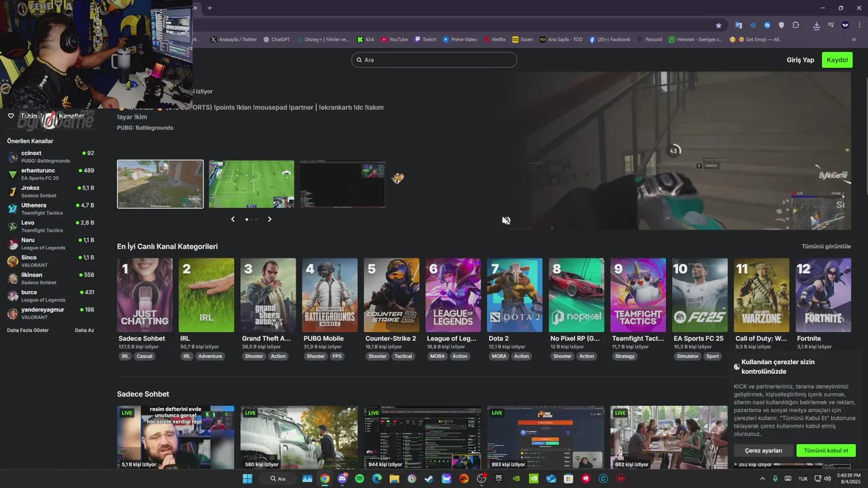
Task: Open erhanturunc channel in sidebar
Action: click(51, 174)
